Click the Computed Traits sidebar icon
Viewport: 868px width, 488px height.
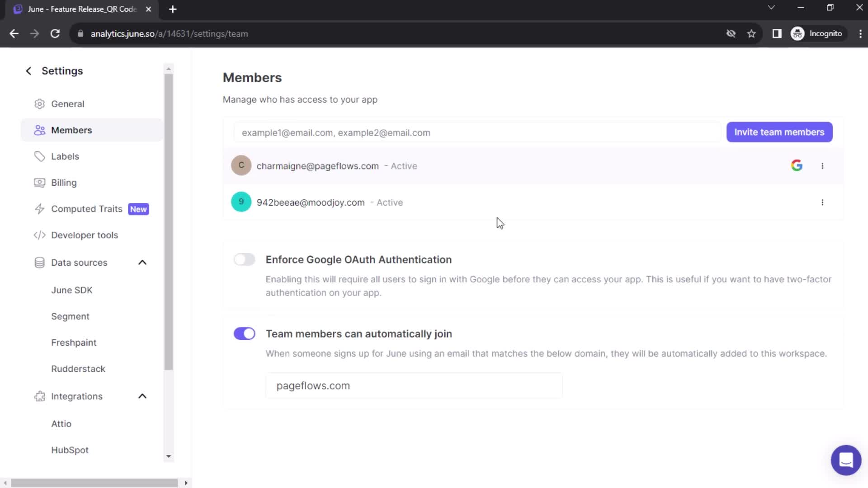40,209
